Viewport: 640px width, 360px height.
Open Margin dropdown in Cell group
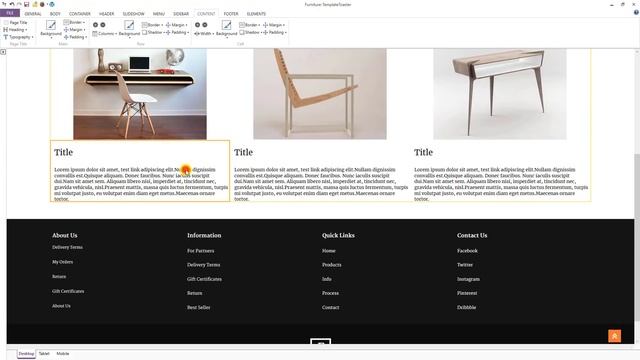(274, 25)
